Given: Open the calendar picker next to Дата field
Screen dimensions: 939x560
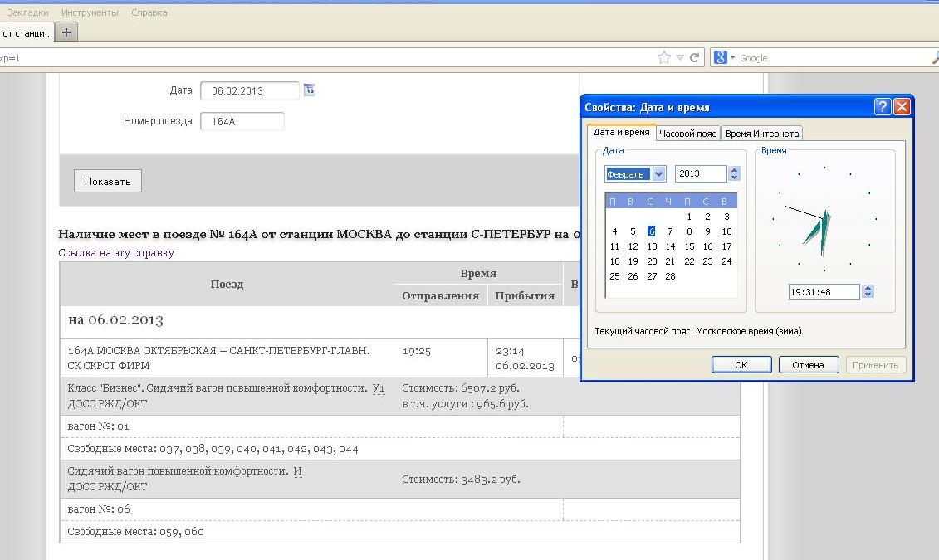Looking at the screenshot, I should pyautogui.click(x=310, y=90).
